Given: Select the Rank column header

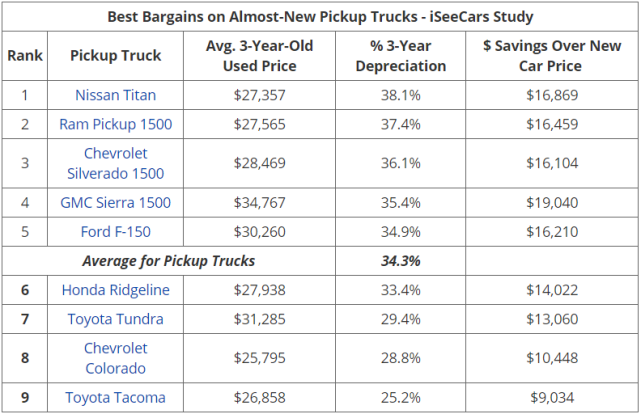Looking at the screenshot, I should pos(25,56).
